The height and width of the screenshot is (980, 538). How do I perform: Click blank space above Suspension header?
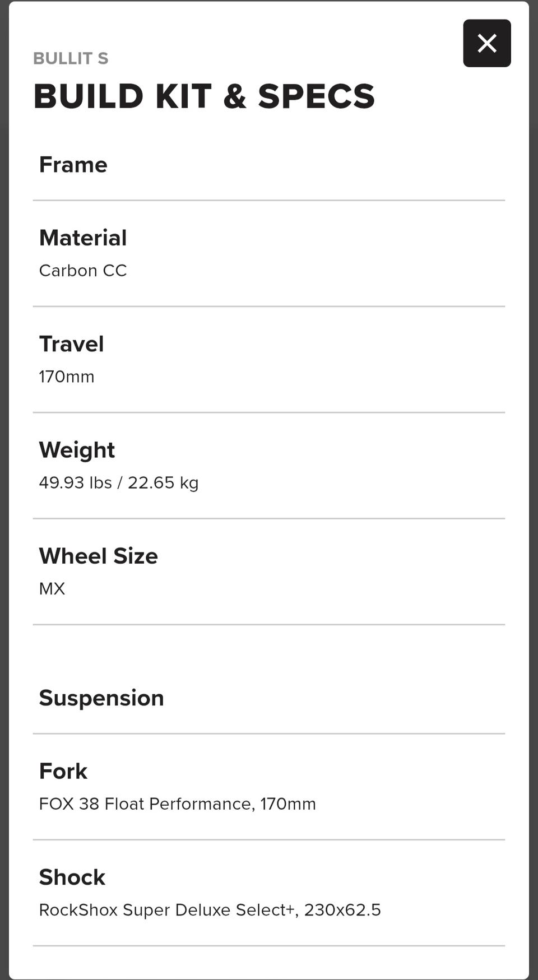pos(269,653)
